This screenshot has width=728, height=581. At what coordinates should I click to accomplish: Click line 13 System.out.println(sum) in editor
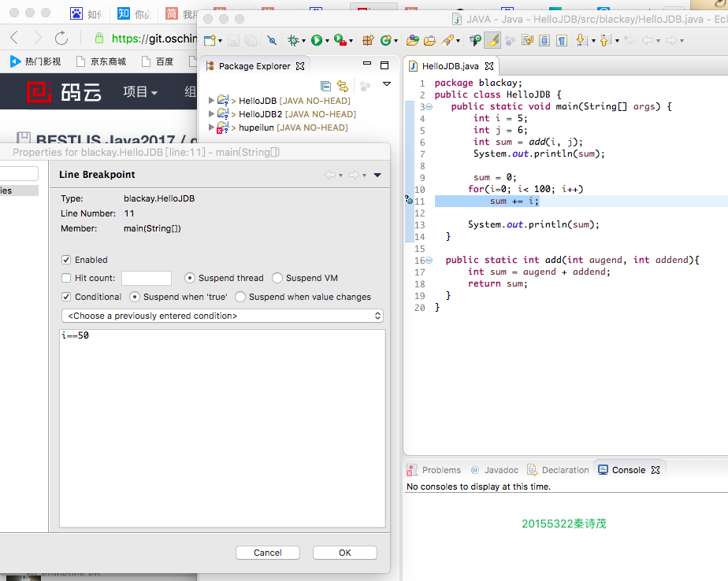point(533,224)
